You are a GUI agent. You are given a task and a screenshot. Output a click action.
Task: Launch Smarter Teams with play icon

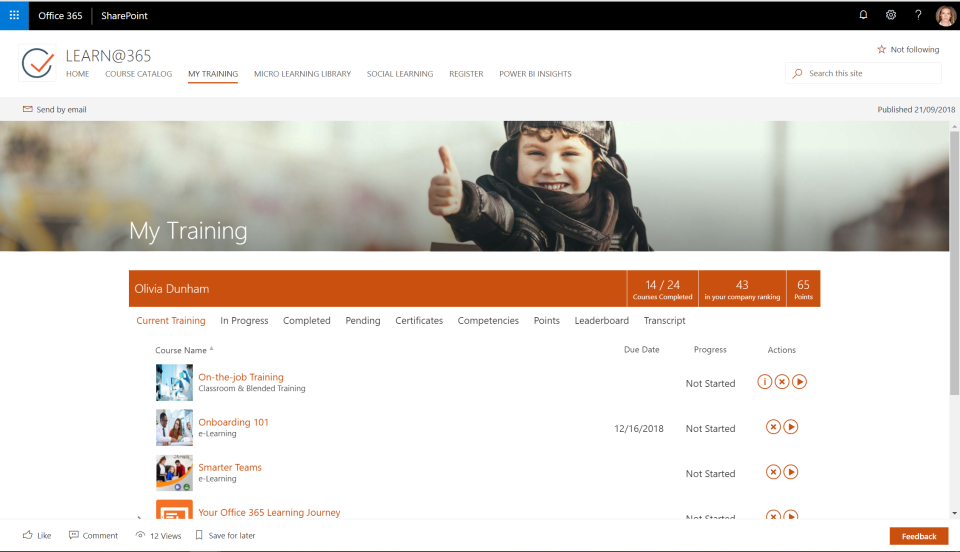(790, 472)
